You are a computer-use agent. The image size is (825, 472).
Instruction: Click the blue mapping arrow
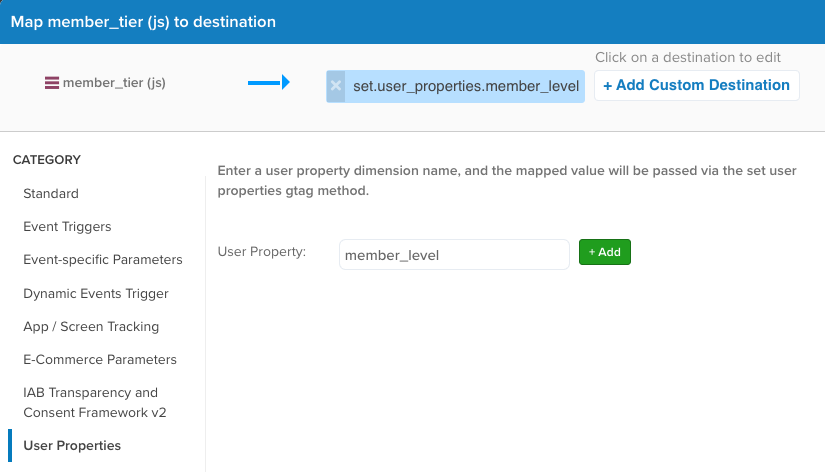point(268,83)
